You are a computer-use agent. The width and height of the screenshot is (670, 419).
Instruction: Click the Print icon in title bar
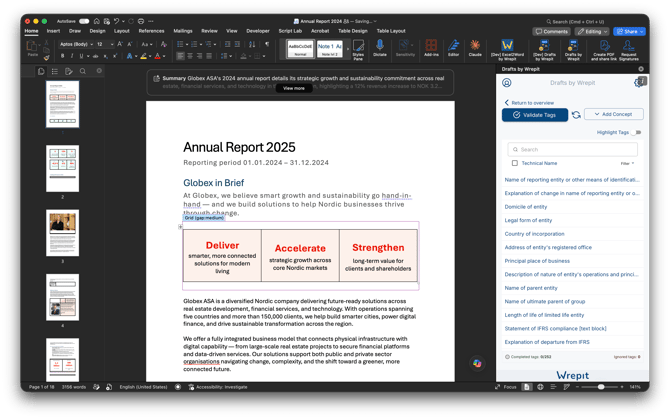click(x=141, y=21)
